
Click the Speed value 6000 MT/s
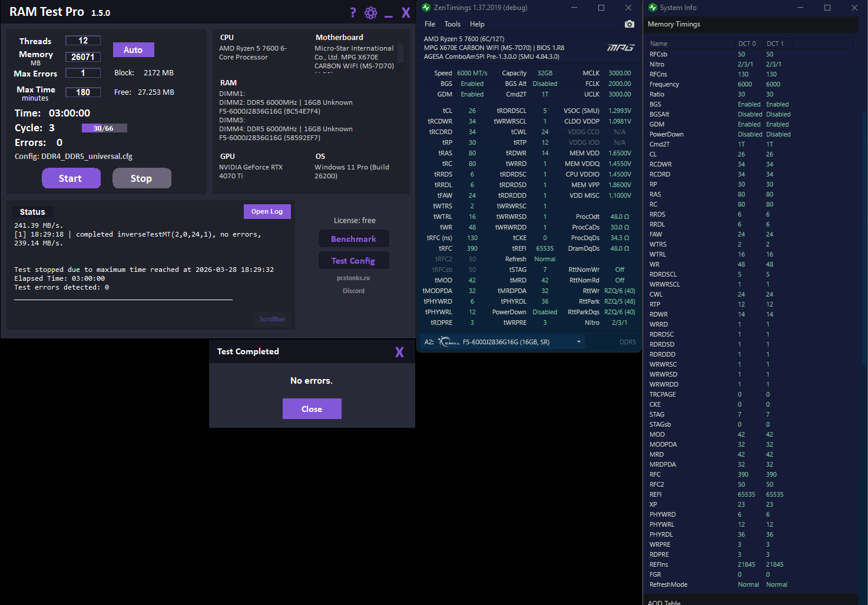tap(472, 73)
